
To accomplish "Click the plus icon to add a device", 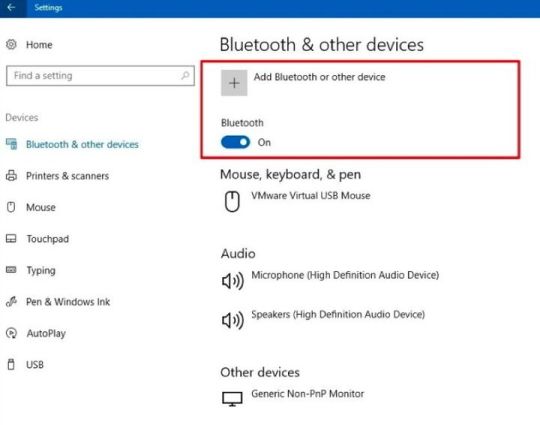I will click(234, 83).
